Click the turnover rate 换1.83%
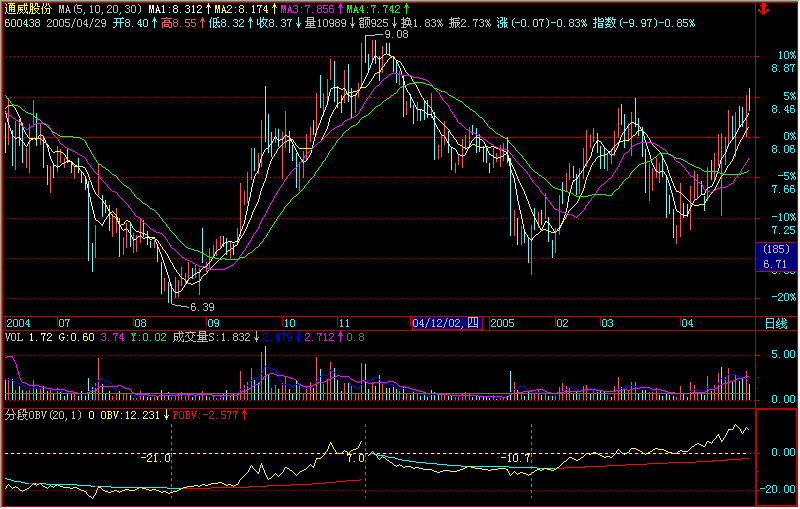800x509 pixels. [x=422, y=23]
